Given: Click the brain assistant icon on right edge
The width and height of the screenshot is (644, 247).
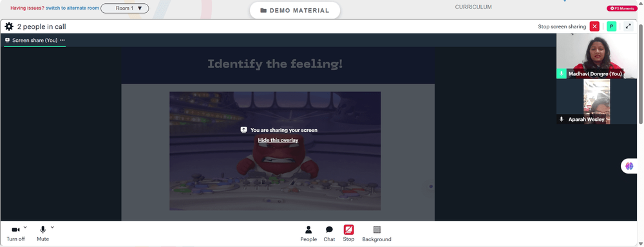Looking at the screenshot, I should coord(629,166).
